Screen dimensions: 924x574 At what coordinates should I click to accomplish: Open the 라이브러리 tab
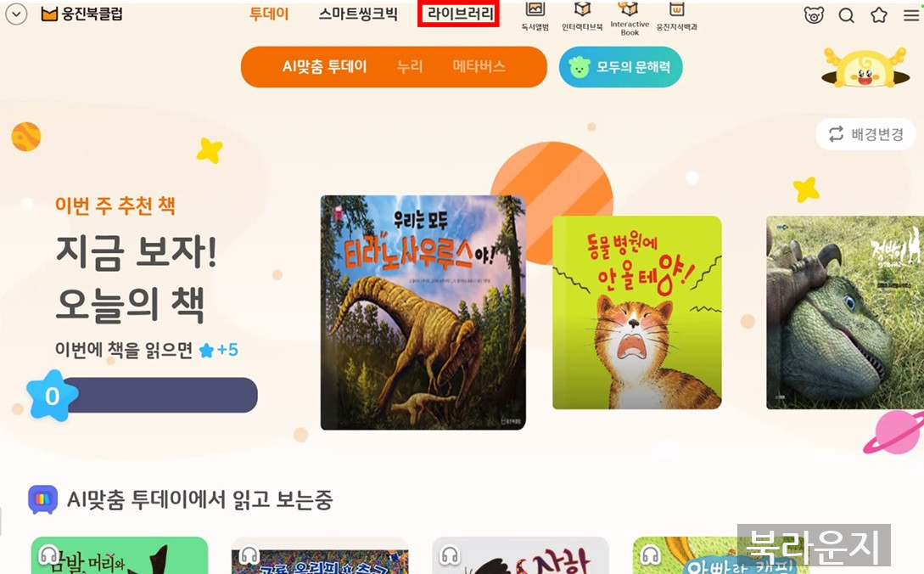(459, 14)
